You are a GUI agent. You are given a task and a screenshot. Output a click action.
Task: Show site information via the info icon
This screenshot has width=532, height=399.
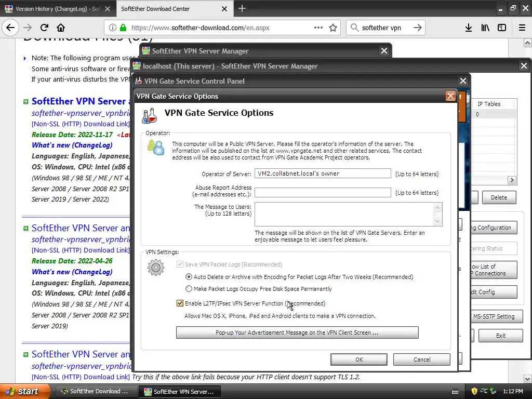(x=113, y=28)
